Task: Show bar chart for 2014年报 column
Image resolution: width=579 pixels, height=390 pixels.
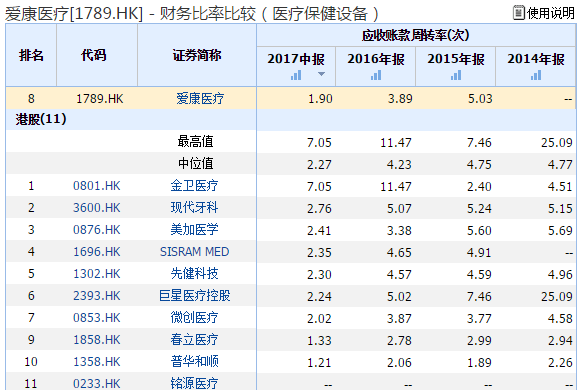Action: coord(536,76)
